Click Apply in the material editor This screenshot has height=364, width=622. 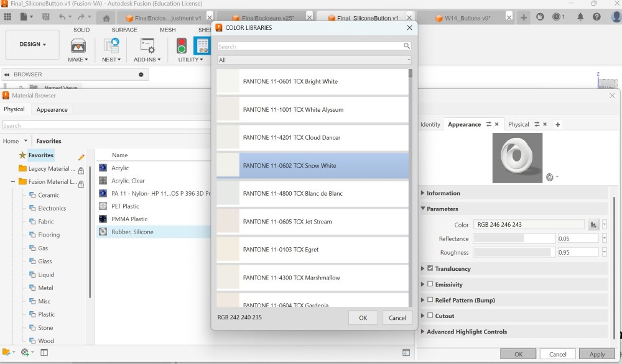tap(597, 354)
